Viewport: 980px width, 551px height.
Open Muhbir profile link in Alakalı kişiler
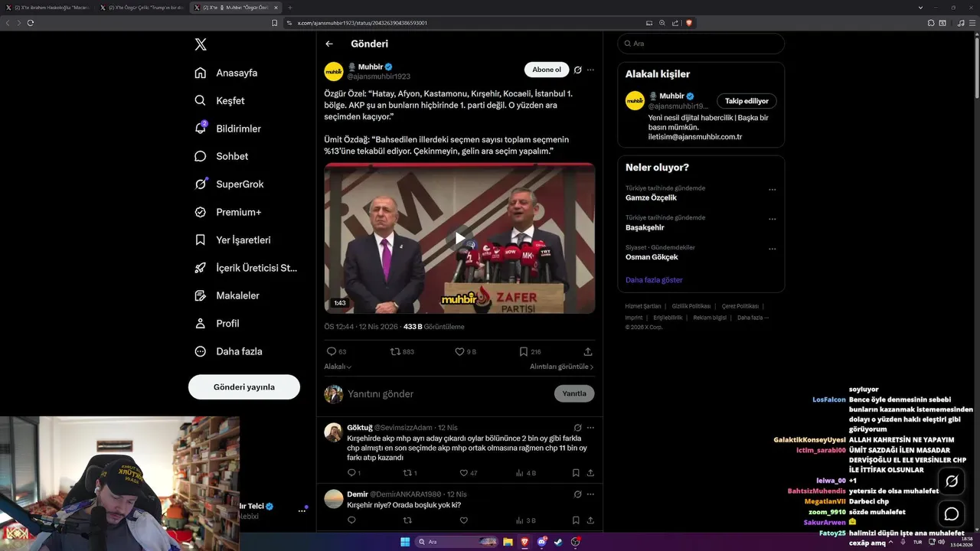tap(671, 96)
